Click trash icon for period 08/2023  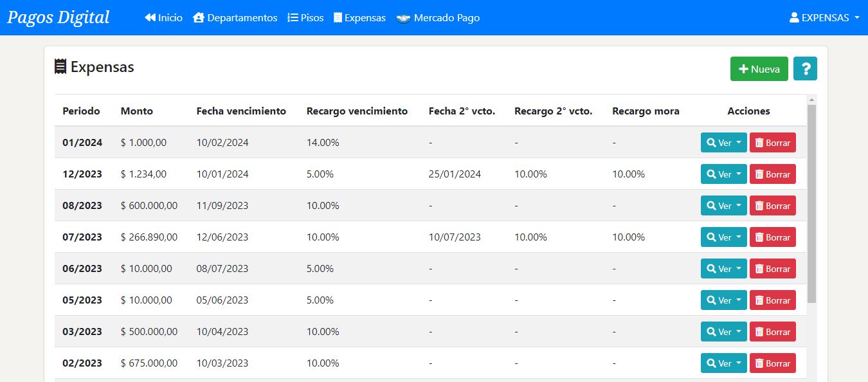[759, 206]
